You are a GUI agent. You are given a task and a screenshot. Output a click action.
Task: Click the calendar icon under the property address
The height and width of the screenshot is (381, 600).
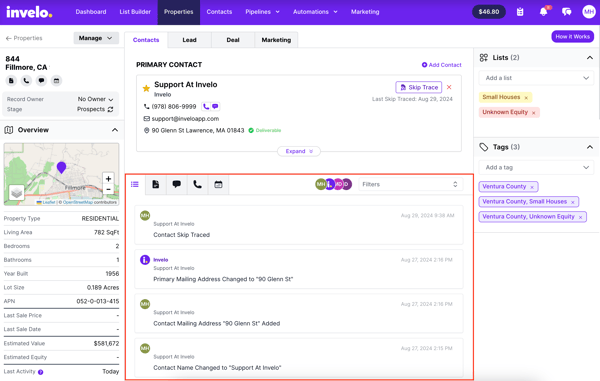pyautogui.click(x=56, y=81)
